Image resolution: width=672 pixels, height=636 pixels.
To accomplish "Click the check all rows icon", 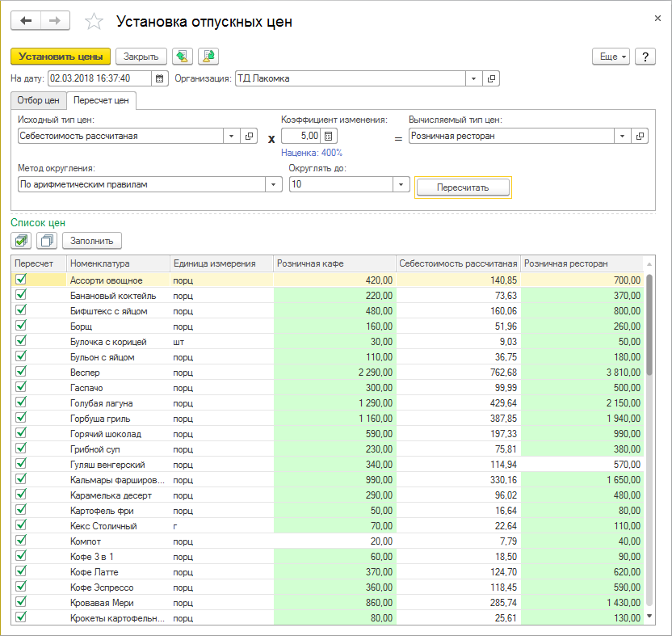I will point(22,240).
